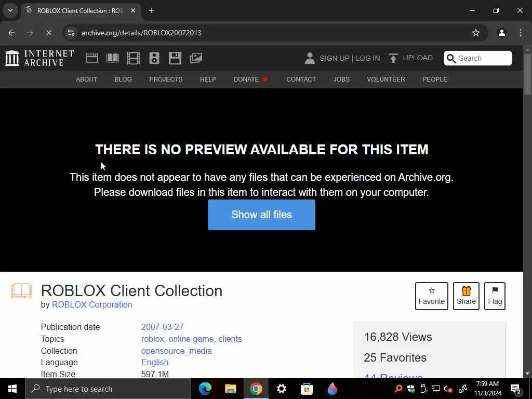Open the Web (Wayback Machine) media icon
Image resolution: width=532 pixels, height=399 pixels.
tap(91, 58)
